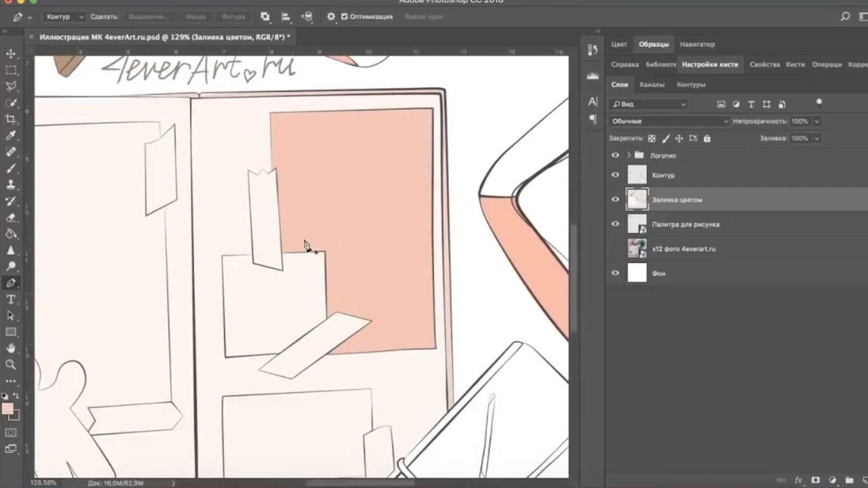
Task: Select the Dodge tool
Action: pos(11,266)
